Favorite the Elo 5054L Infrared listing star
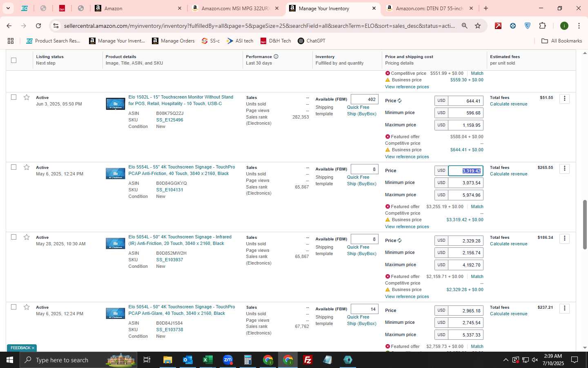The height and width of the screenshot is (368, 588). 27,237
